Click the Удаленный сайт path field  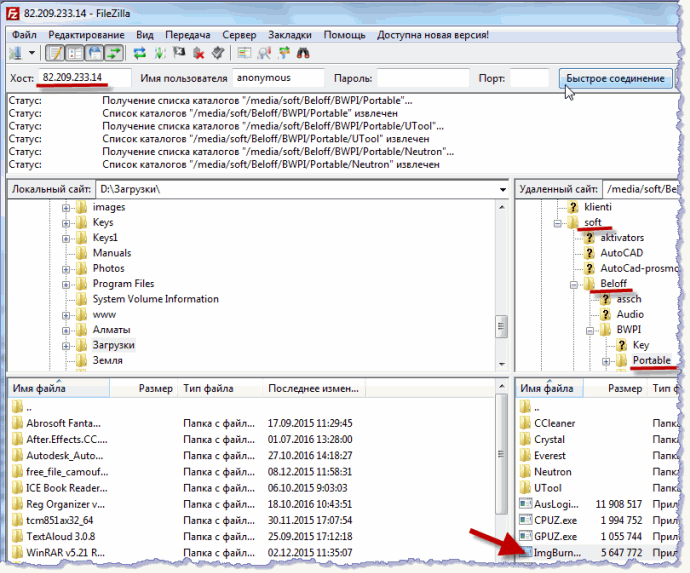(x=640, y=189)
